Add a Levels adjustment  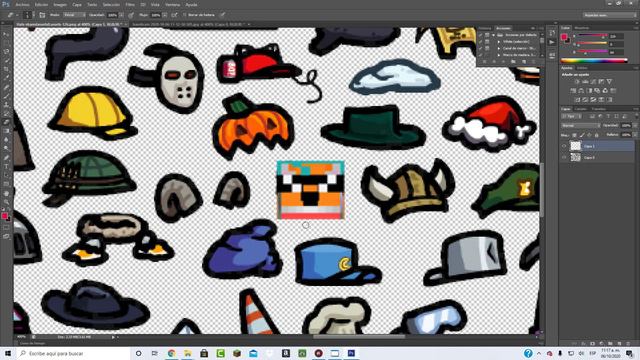coord(585,82)
